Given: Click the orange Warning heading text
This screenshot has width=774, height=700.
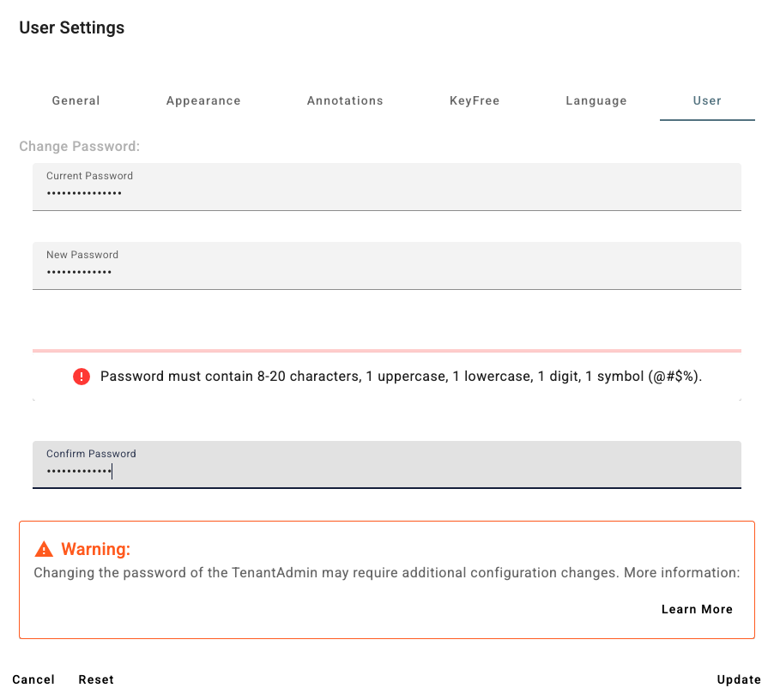Looking at the screenshot, I should pos(95,549).
